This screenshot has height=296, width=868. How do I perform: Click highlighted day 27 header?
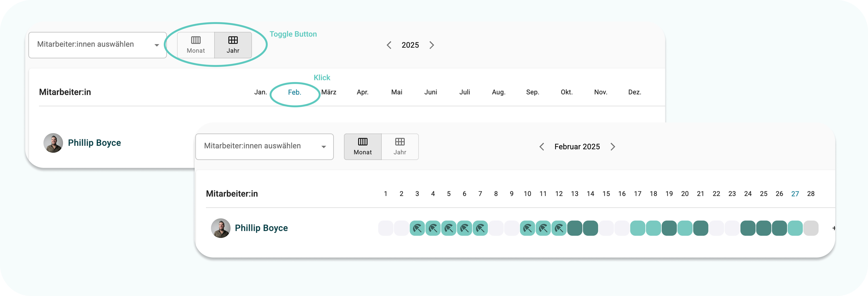795,194
